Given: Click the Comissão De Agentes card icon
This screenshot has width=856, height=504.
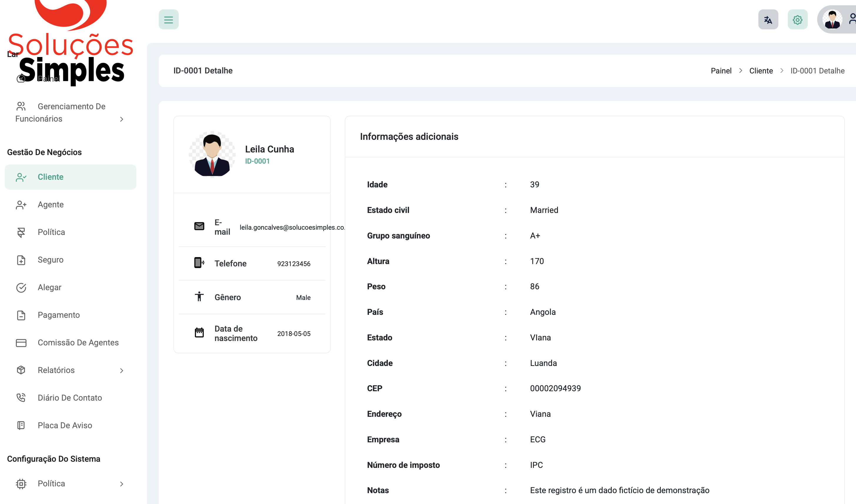Looking at the screenshot, I should pos(21,343).
